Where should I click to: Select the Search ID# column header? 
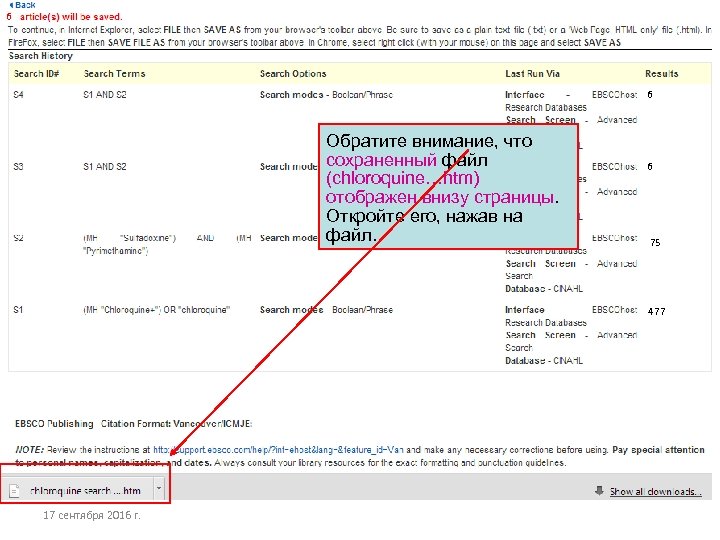tap(36, 73)
